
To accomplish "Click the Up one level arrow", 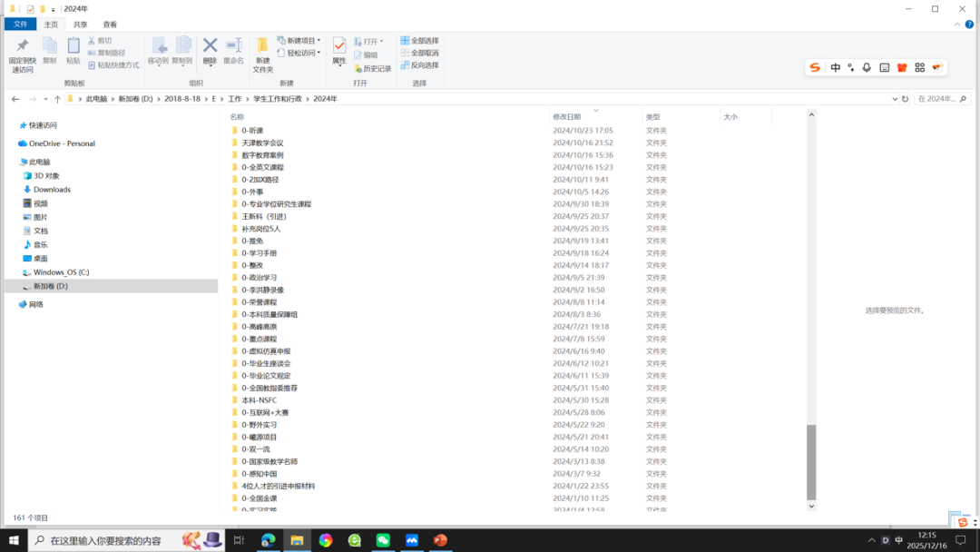I will coord(57,99).
